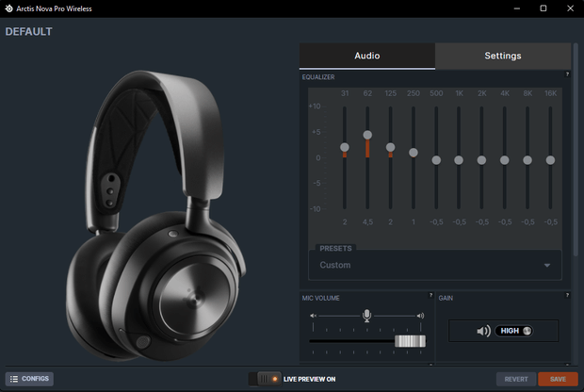Click the Presets dropdown arrow
Image resolution: width=584 pixels, height=392 pixels.
pyautogui.click(x=546, y=266)
